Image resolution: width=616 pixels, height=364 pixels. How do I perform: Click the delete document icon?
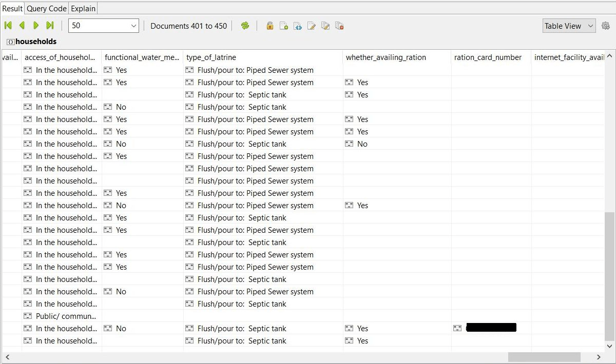tap(339, 26)
